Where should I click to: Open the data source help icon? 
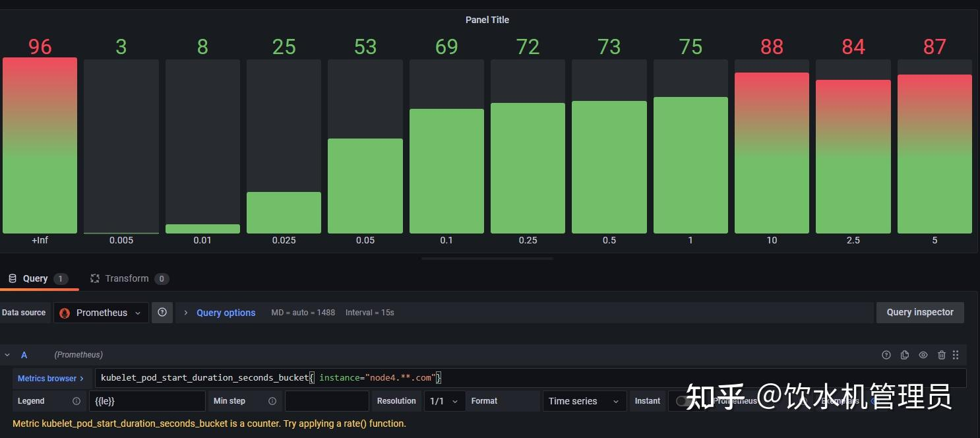[162, 313]
